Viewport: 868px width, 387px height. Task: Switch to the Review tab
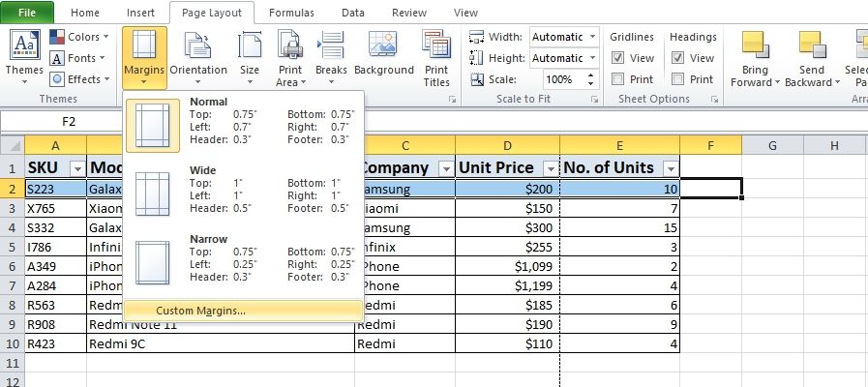pyautogui.click(x=408, y=13)
